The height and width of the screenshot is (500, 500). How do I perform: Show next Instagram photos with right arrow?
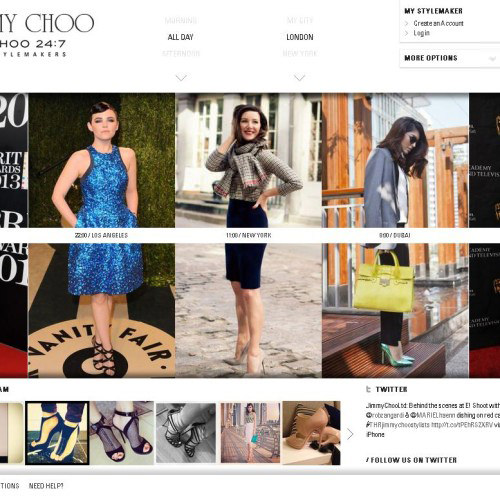[350, 434]
